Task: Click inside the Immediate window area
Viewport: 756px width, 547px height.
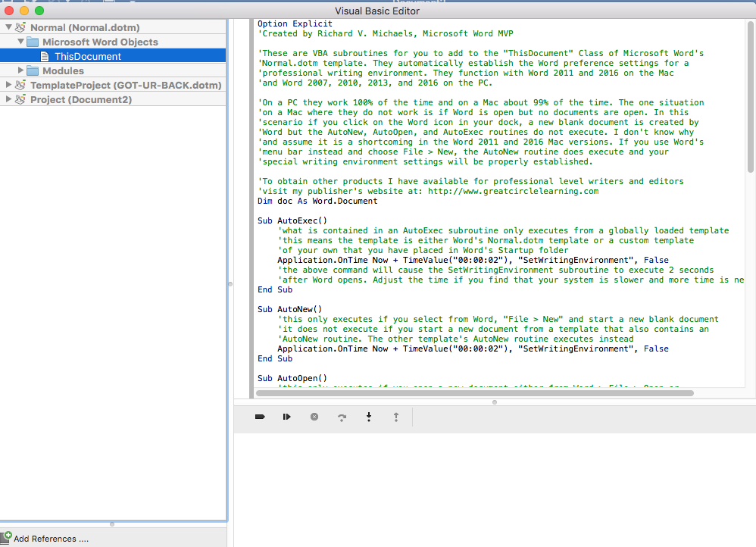Action: tap(495, 489)
